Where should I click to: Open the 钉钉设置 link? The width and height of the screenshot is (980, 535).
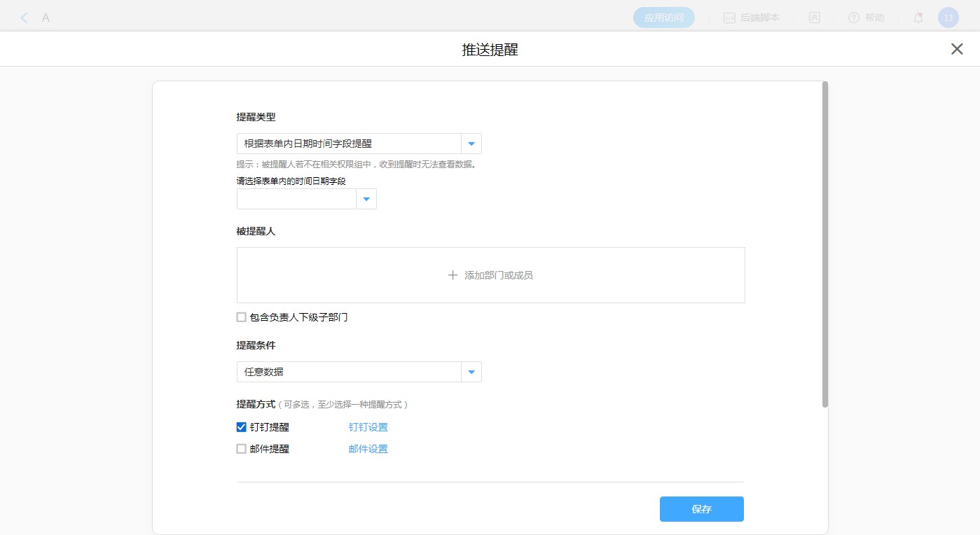pyautogui.click(x=368, y=427)
